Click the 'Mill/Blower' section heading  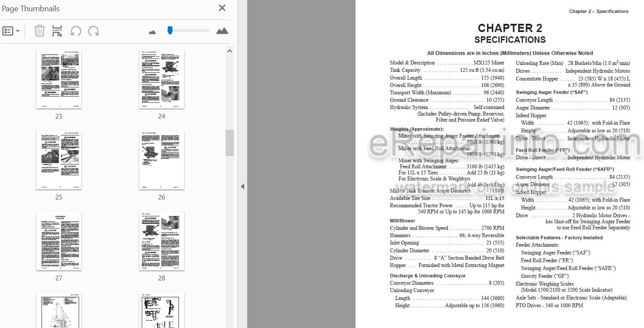coord(402,221)
